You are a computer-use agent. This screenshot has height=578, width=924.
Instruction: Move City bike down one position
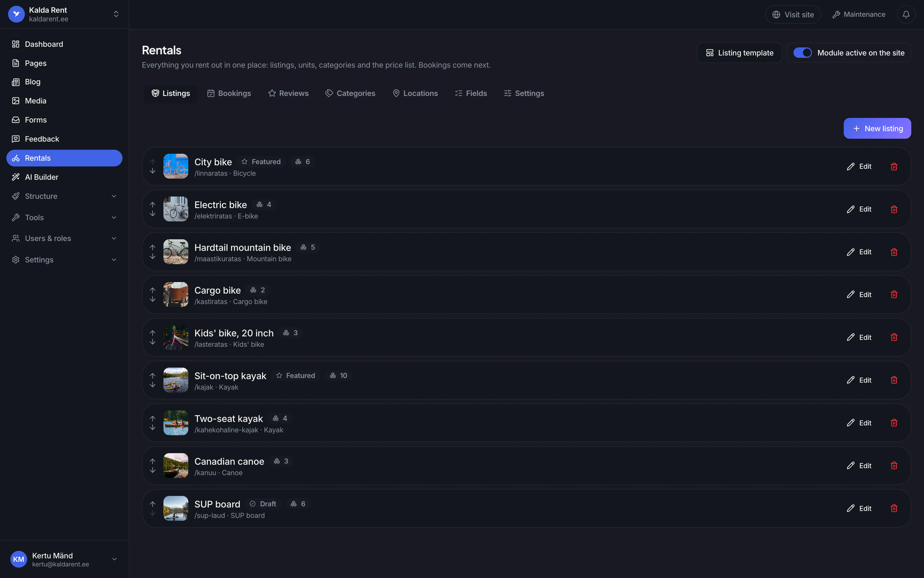[x=152, y=171]
